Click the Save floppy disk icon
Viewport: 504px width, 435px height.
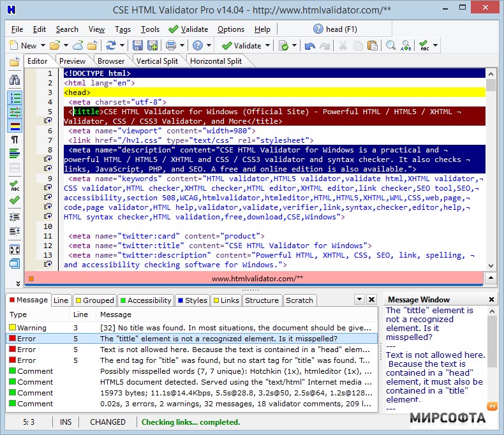137,45
